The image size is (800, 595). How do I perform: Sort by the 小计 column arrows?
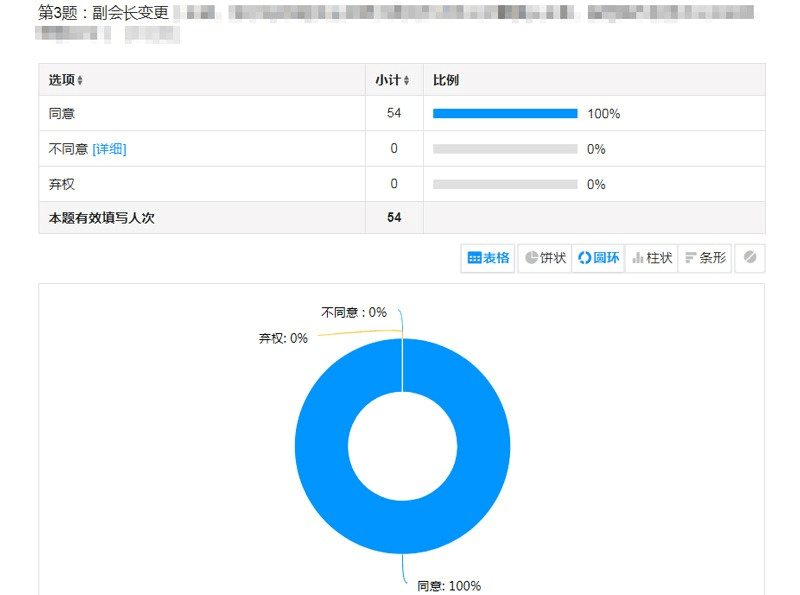point(406,80)
